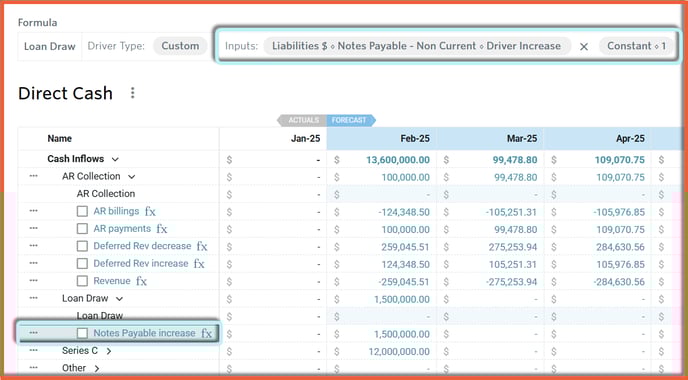Select the Mar-25 AR billings value -105,251.31
The width and height of the screenshot is (688, 380).
(511, 212)
